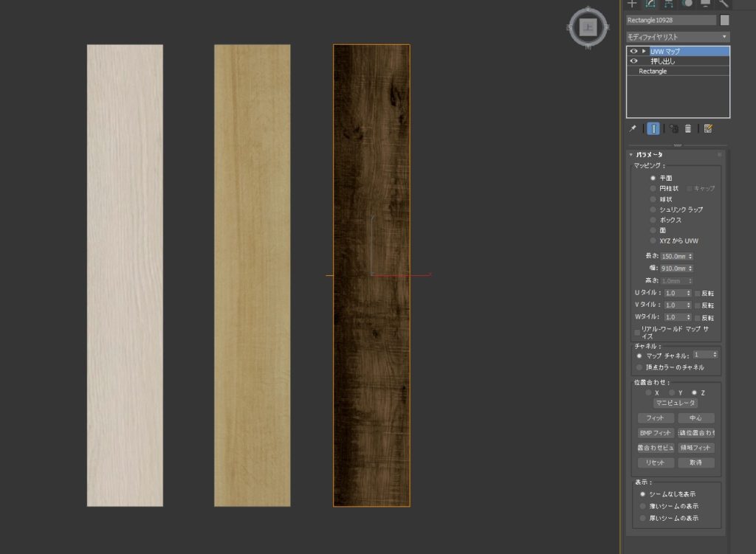Open the Hierarchy command panel tab
This screenshot has height=554, width=756.
coord(669,4)
